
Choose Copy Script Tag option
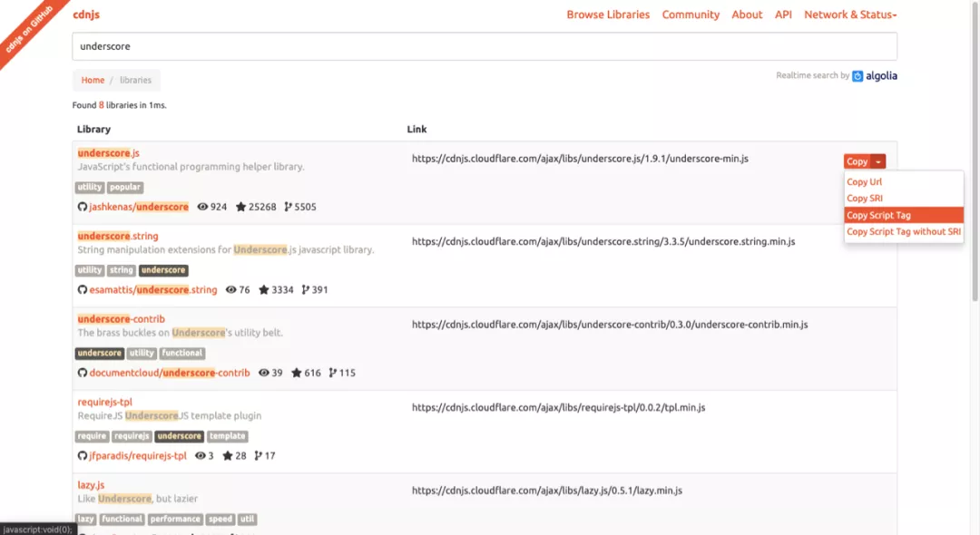(904, 215)
